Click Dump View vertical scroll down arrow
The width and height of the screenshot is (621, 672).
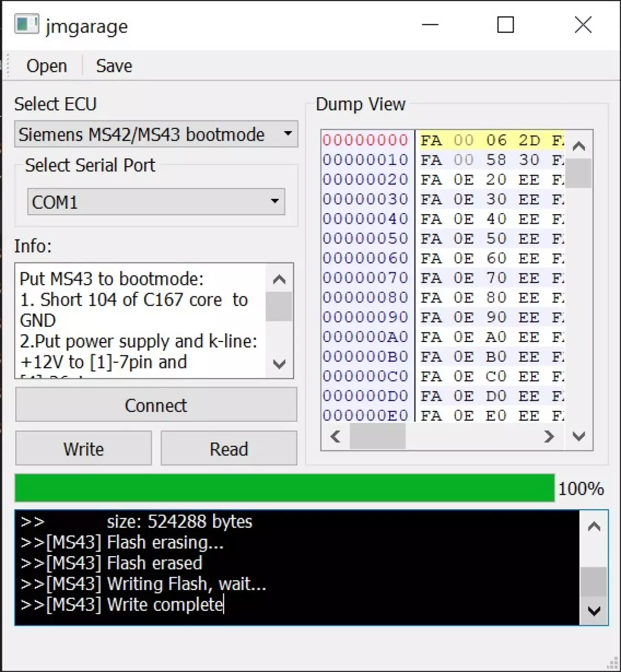579,436
